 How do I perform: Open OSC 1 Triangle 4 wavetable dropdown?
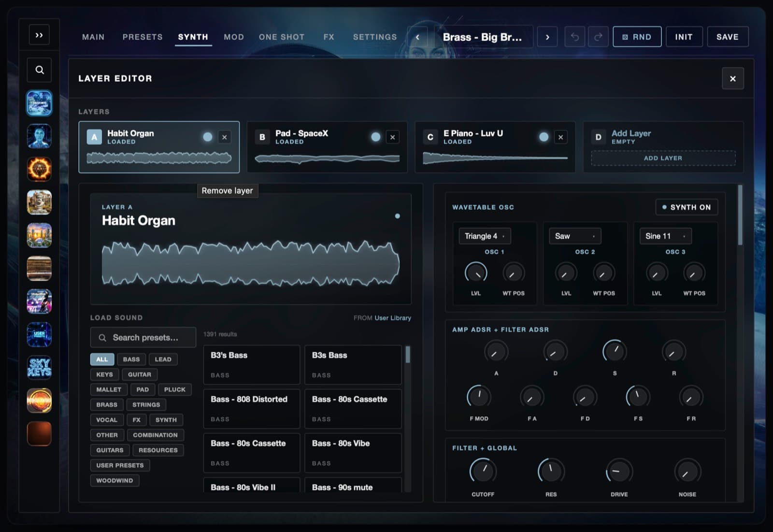click(x=485, y=236)
